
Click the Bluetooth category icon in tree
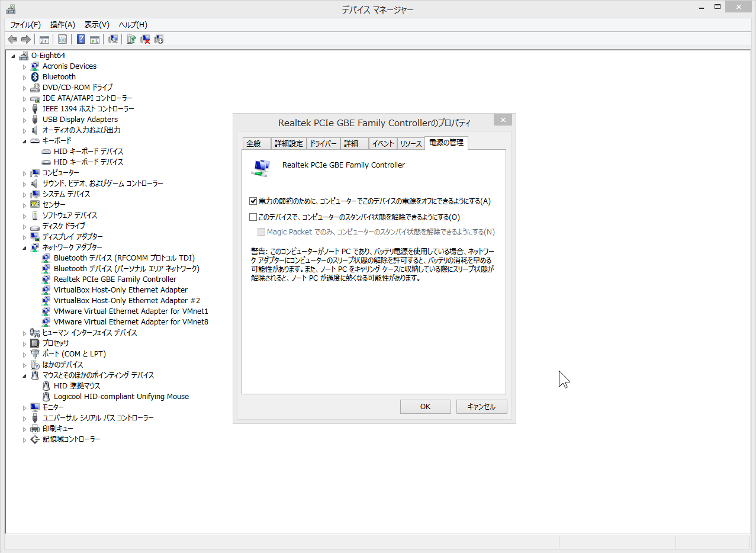tap(35, 77)
